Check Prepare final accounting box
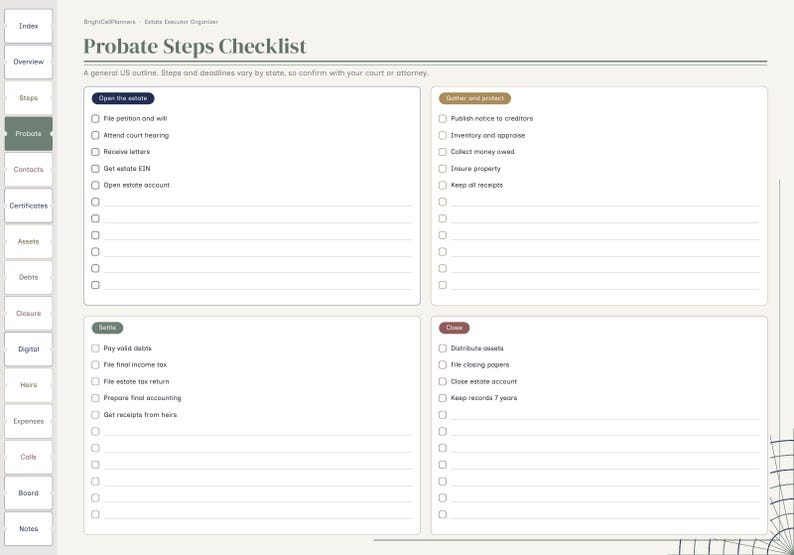Viewport: 794px width, 555px height. click(x=95, y=398)
